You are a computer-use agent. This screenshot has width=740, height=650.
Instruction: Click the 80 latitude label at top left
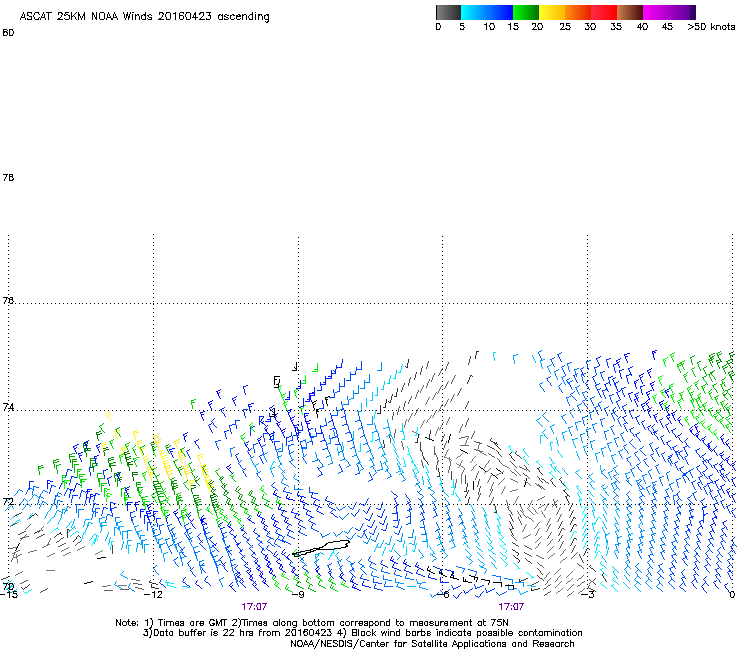pyautogui.click(x=8, y=33)
